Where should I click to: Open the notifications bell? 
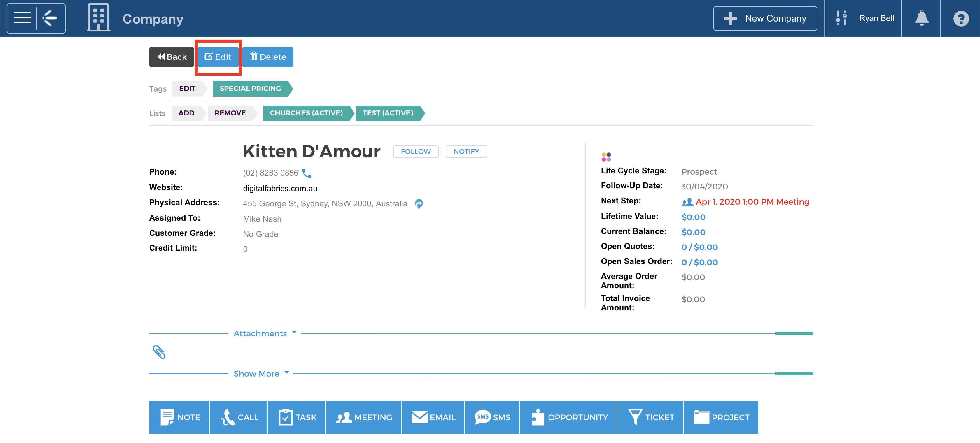(x=921, y=18)
